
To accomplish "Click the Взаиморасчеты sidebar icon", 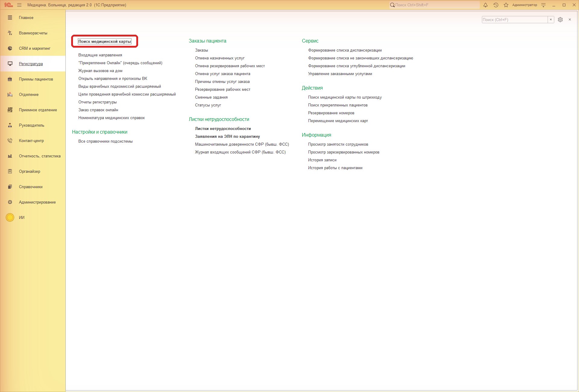I will (10, 33).
